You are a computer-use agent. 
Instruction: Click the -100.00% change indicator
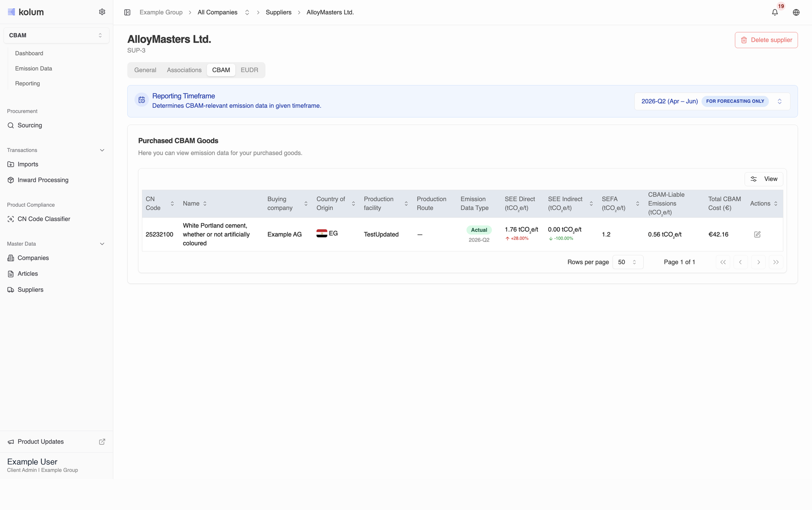tap(561, 239)
